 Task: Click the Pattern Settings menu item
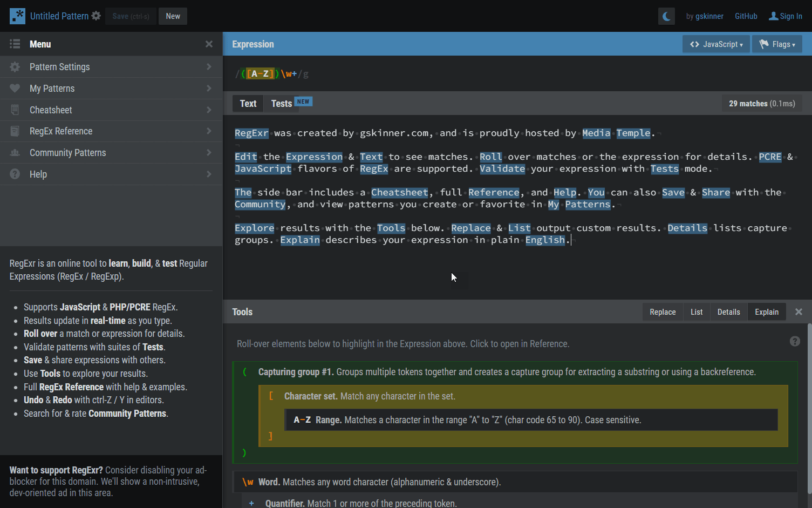pyautogui.click(x=111, y=67)
